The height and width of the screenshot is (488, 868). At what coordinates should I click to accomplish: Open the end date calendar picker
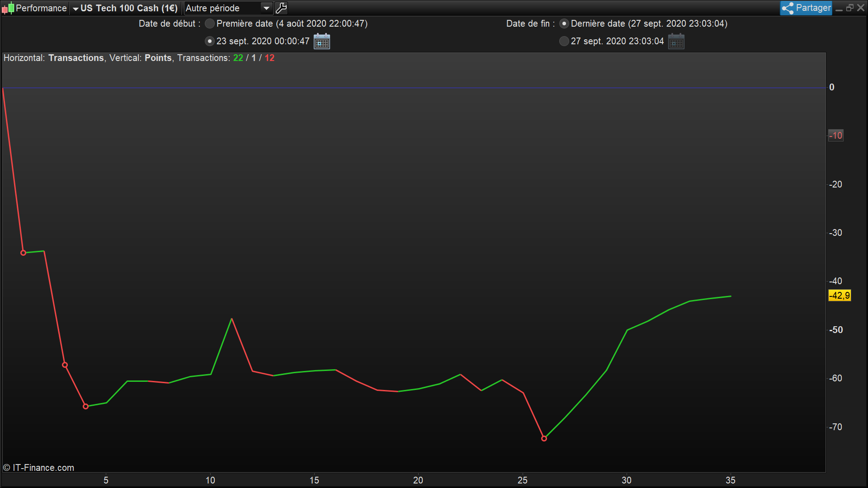pos(676,42)
